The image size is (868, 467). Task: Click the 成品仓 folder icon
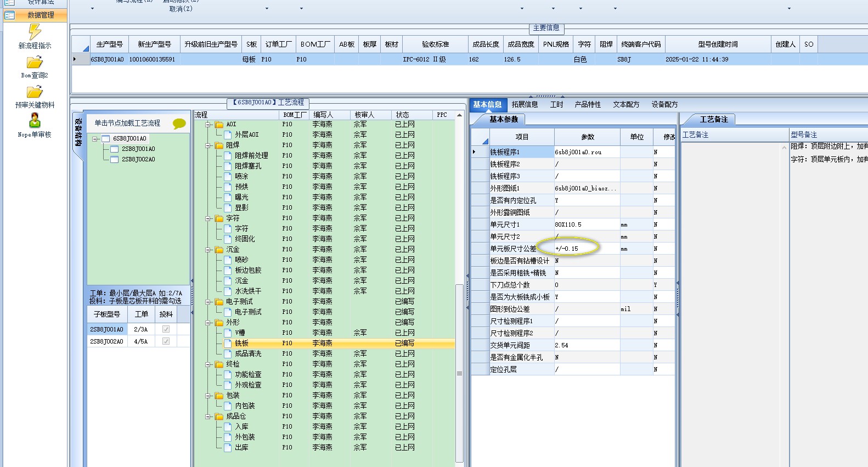tap(219, 417)
